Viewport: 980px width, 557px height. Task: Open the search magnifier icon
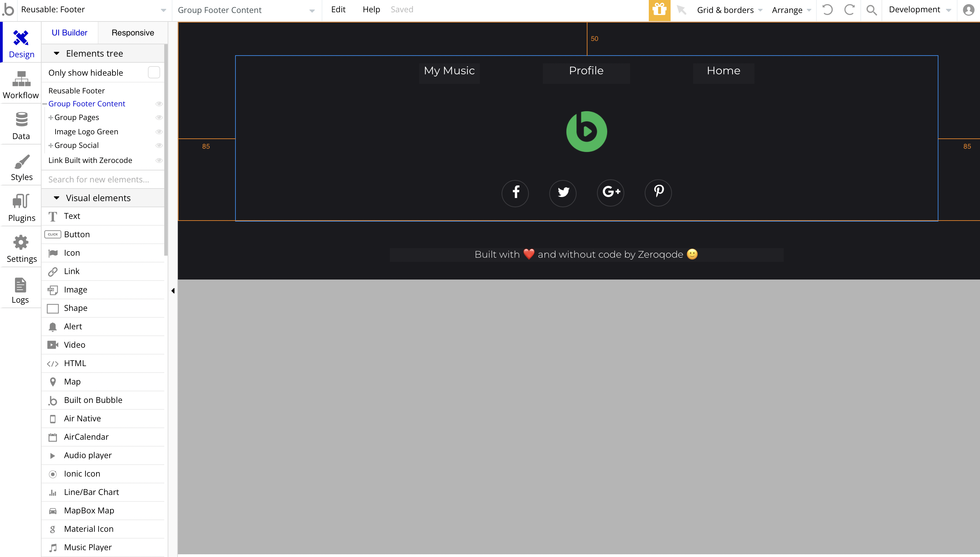point(871,10)
